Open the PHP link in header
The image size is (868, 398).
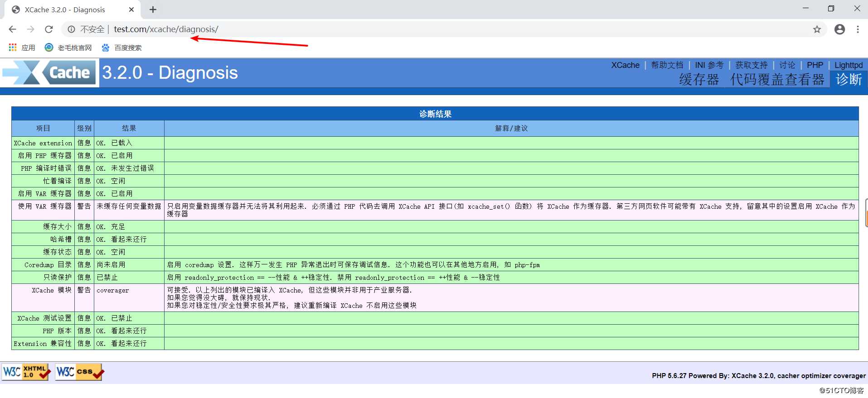(x=815, y=65)
